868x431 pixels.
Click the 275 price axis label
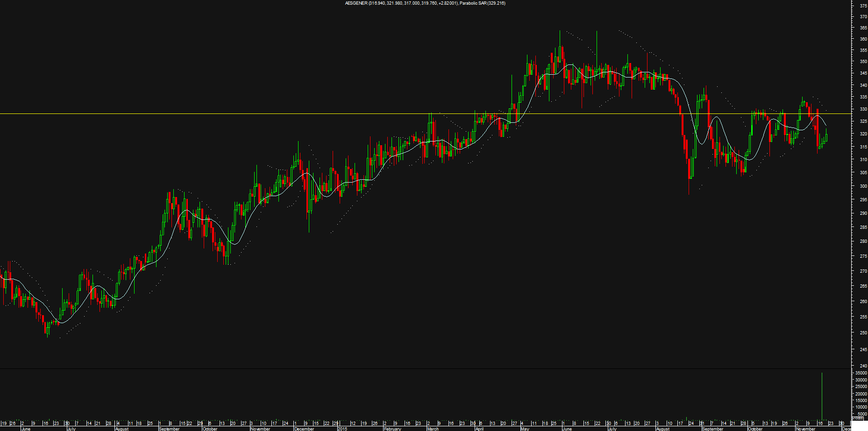(863, 256)
